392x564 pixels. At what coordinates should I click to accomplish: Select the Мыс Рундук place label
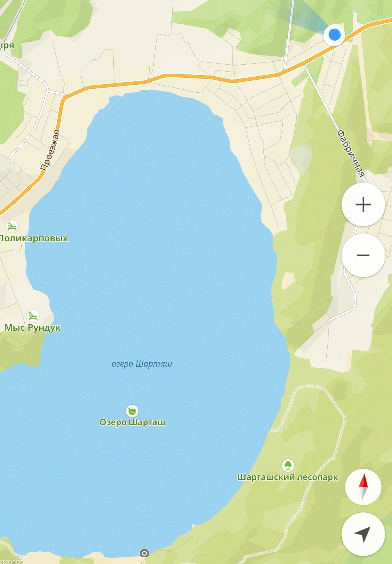pyautogui.click(x=33, y=328)
